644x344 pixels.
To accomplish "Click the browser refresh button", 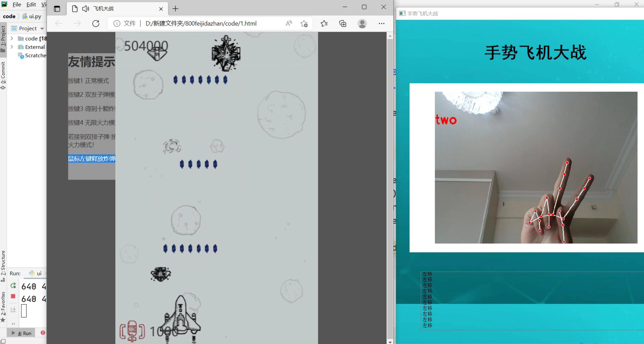I will pos(96,24).
